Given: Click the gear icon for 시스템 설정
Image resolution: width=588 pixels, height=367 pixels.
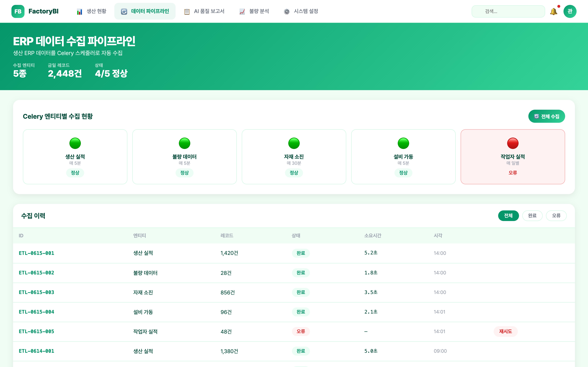Looking at the screenshot, I should pos(287,12).
